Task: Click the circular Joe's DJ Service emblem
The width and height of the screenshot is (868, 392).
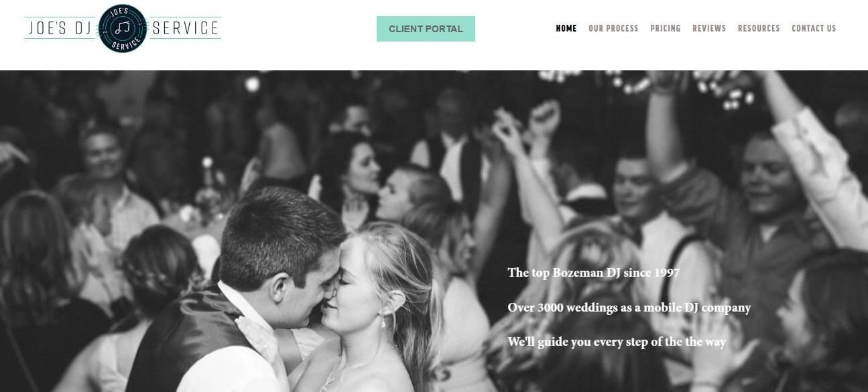Action: [x=123, y=28]
